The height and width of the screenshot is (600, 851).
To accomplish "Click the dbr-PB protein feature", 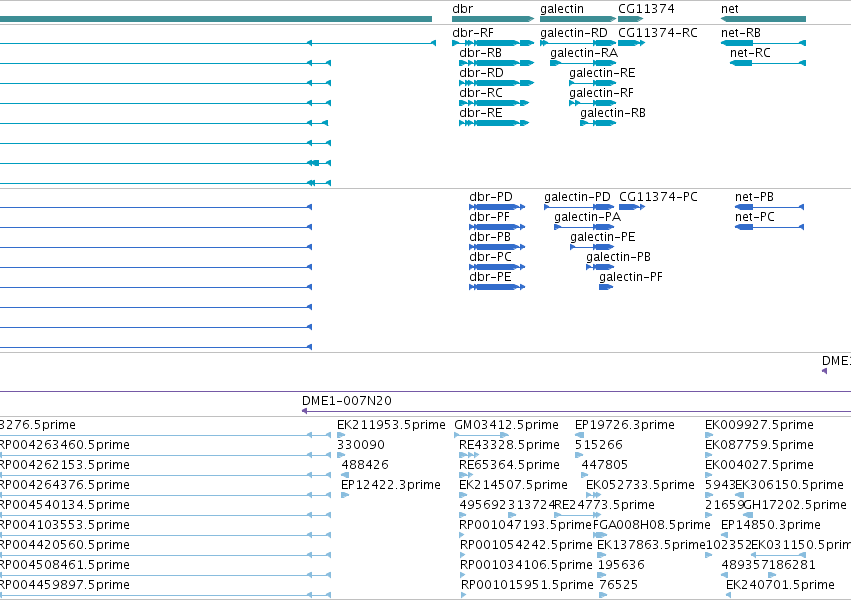I will point(497,247).
